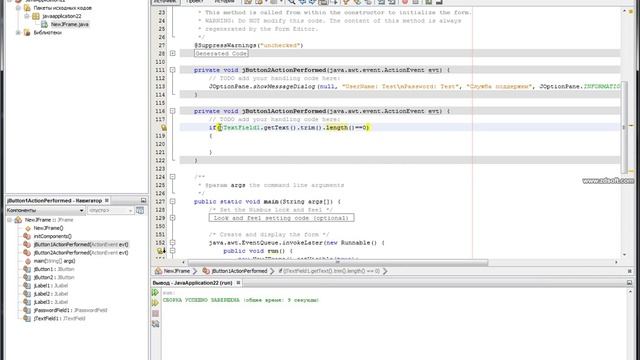This screenshot has width=640, height=360.
Task: Click the @SuppressWarnings annotation on line 27
Action: [249, 45]
